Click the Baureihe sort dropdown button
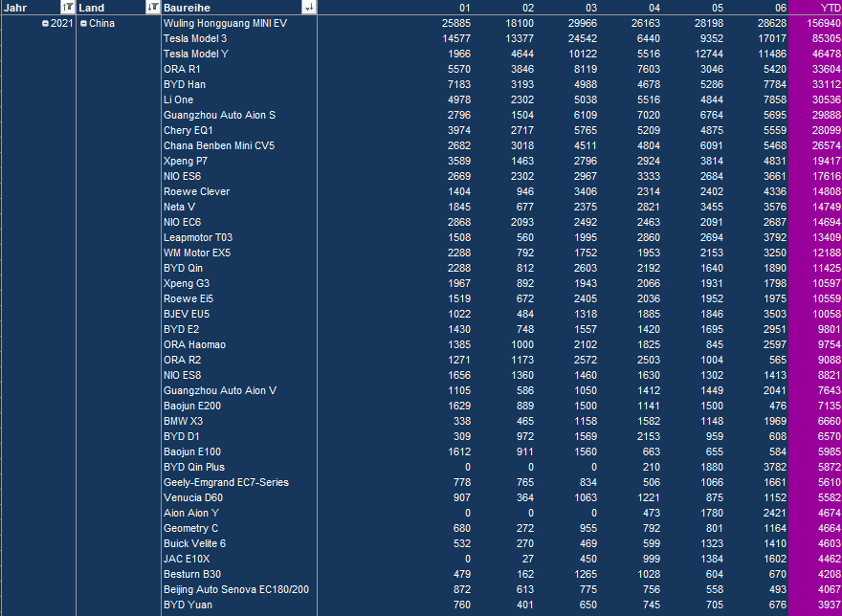The width and height of the screenshot is (842, 616). (308, 8)
